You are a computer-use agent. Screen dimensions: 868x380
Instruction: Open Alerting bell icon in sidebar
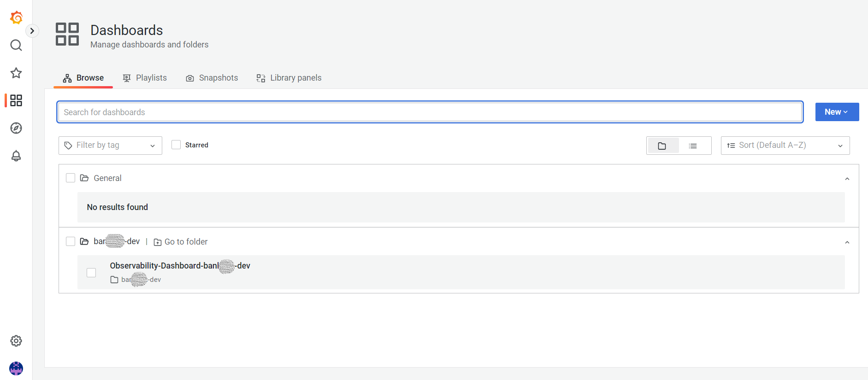(16, 156)
